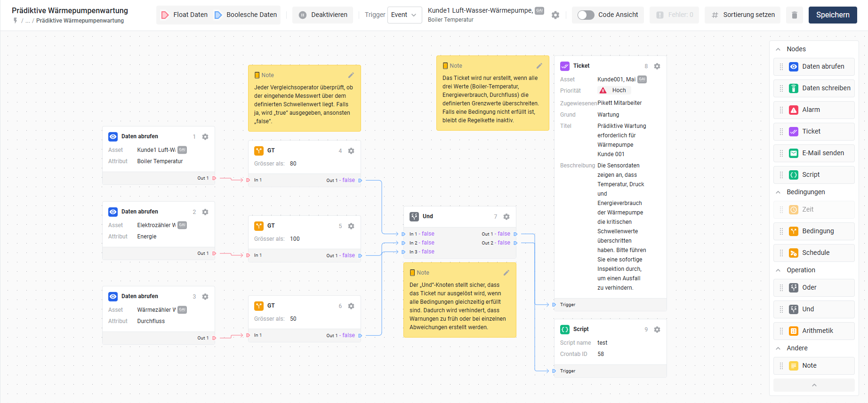The height and width of the screenshot is (403, 868).
Task: Click Sortierung setzen button
Action: (x=742, y=15)
